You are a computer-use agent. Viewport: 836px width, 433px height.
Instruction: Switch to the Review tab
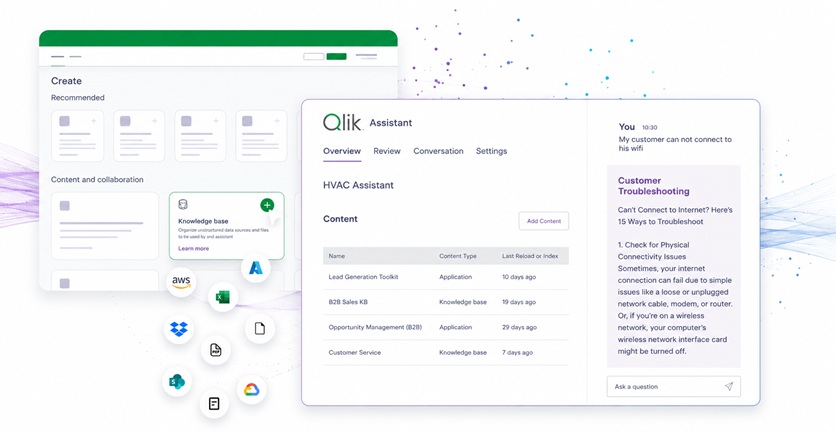click(x=387, y=151)
